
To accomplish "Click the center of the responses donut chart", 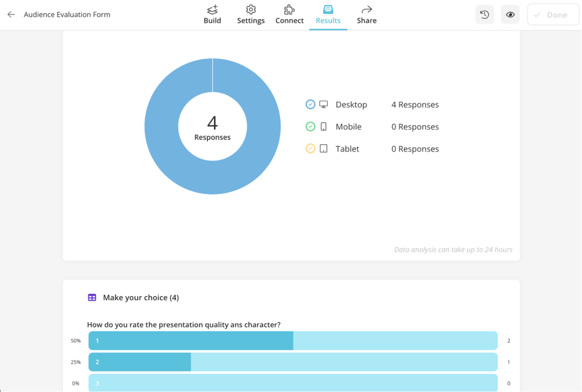I will pyautogui.click(x=212, y=126).
